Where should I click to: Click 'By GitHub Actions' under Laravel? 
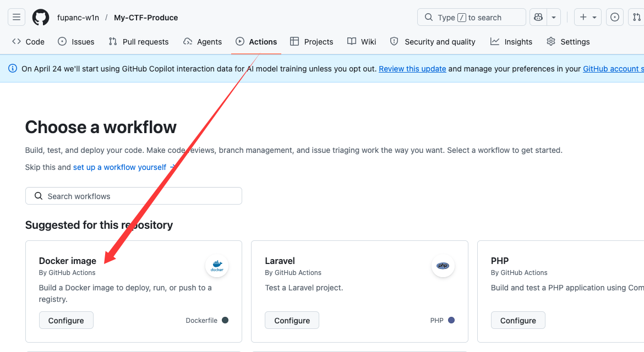(293, 272)
